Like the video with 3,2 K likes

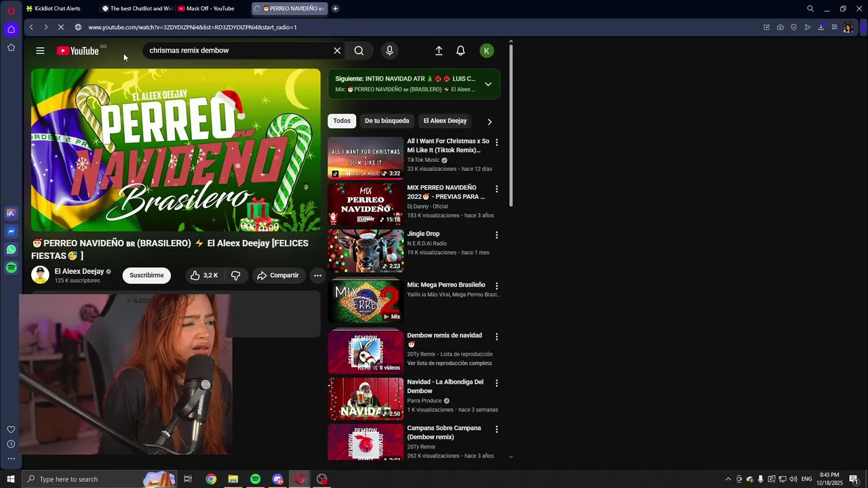(x=203, y=275)
